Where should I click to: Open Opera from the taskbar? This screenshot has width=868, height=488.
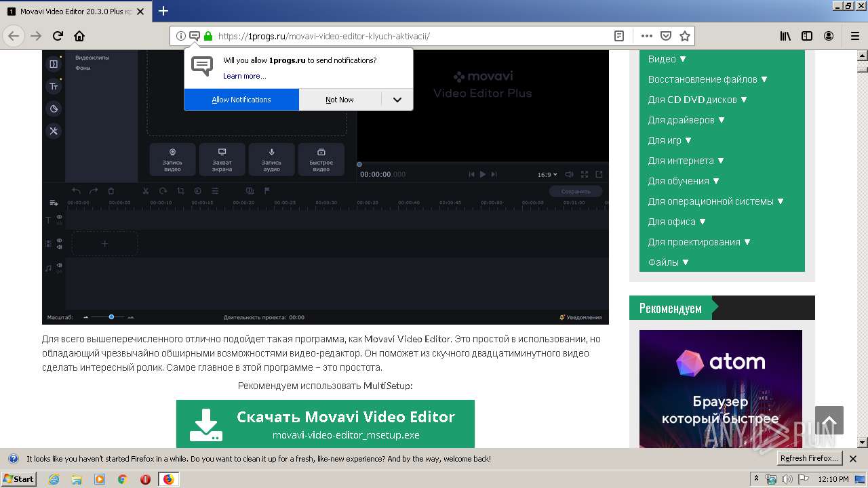tap(145, 479)
